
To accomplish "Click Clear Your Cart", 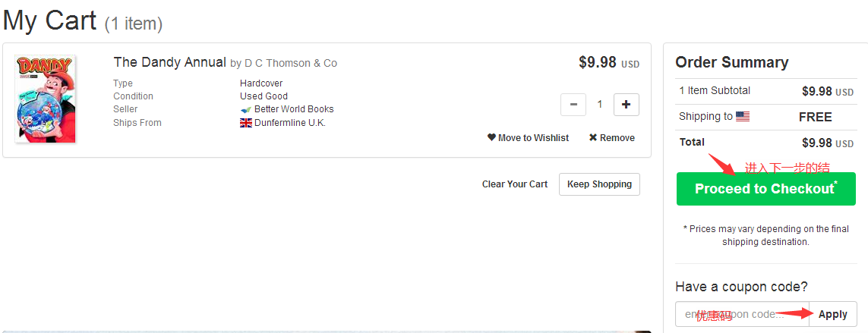I will [514, 184].
